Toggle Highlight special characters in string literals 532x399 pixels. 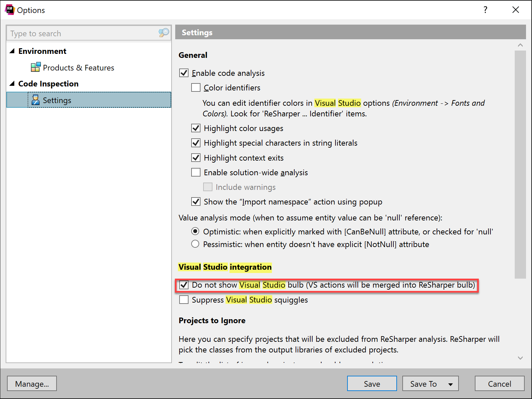point(196,143)
